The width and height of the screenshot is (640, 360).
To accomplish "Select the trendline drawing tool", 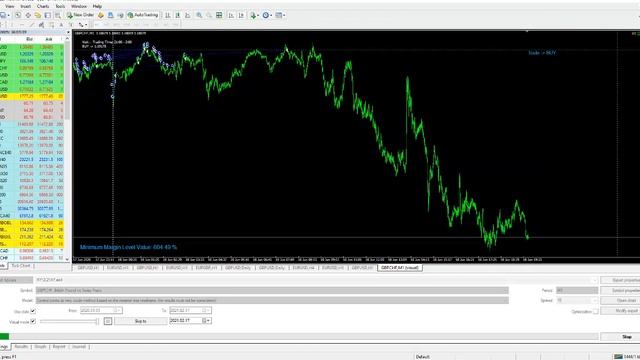I will (31, 24).
